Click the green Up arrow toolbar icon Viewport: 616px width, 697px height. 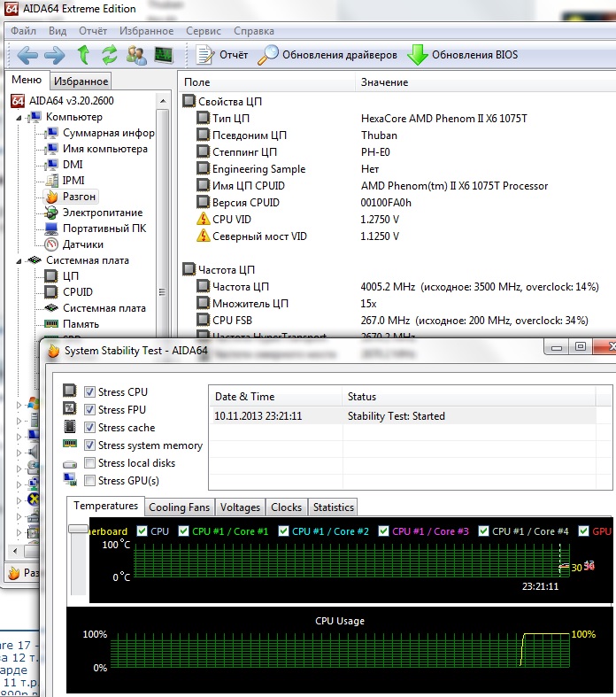(83, 55)
